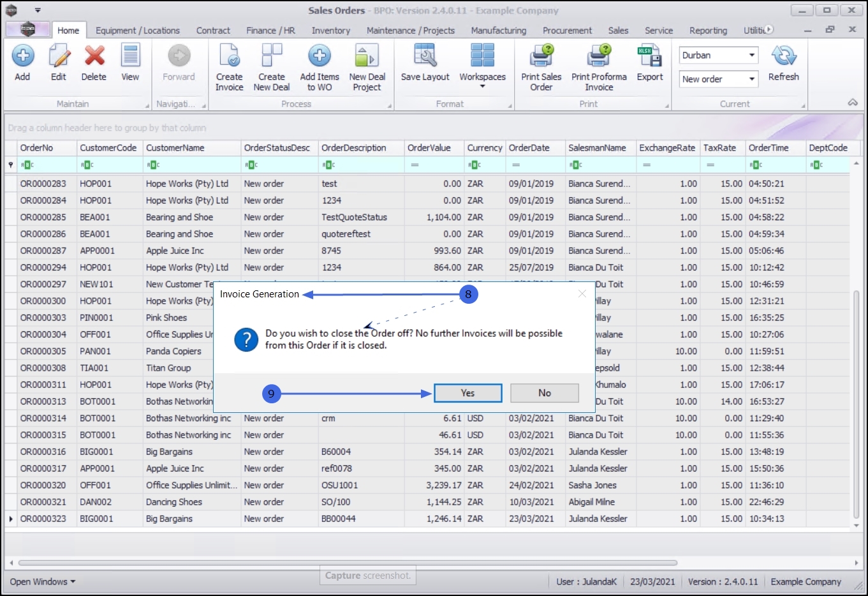Open the Sales tab

(x=618, y=30)
